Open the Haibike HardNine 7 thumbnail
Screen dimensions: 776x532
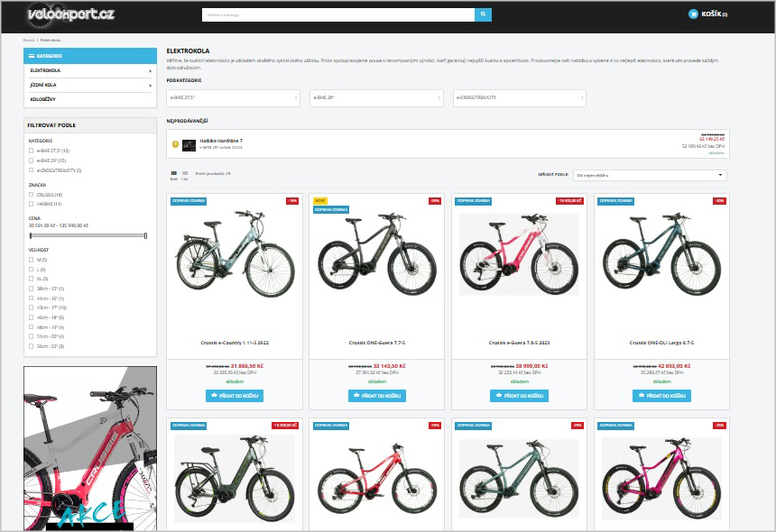189,145
